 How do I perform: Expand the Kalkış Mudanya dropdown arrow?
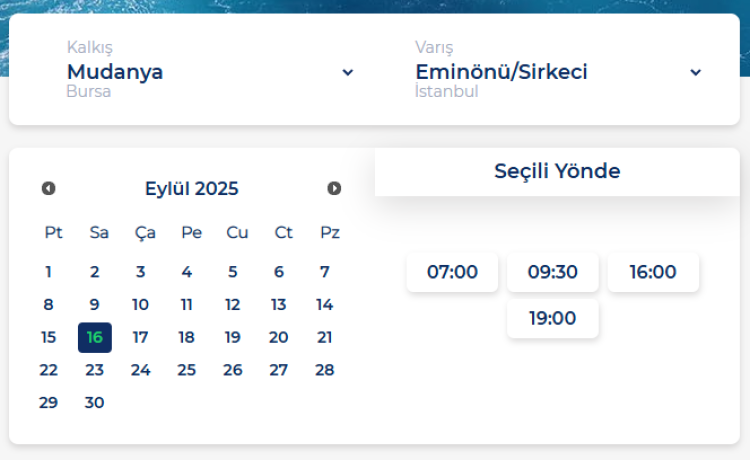coord(348,72)
